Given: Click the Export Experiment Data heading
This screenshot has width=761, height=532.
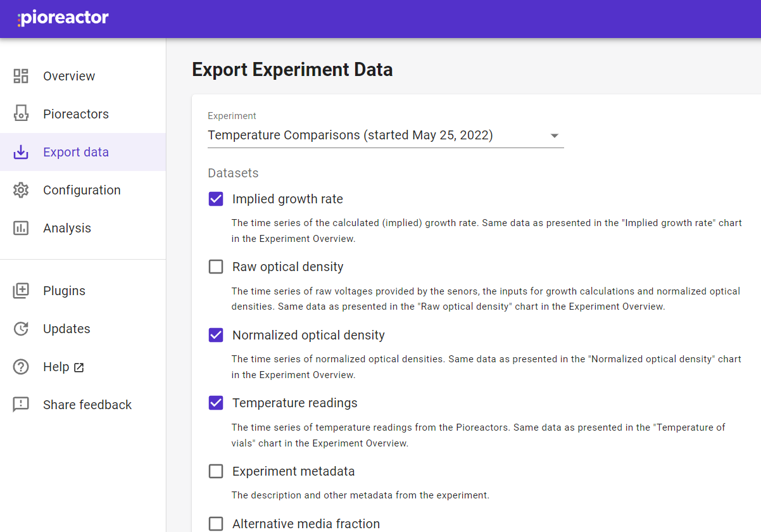Looking at the screenshot, I should coord(292,69).
